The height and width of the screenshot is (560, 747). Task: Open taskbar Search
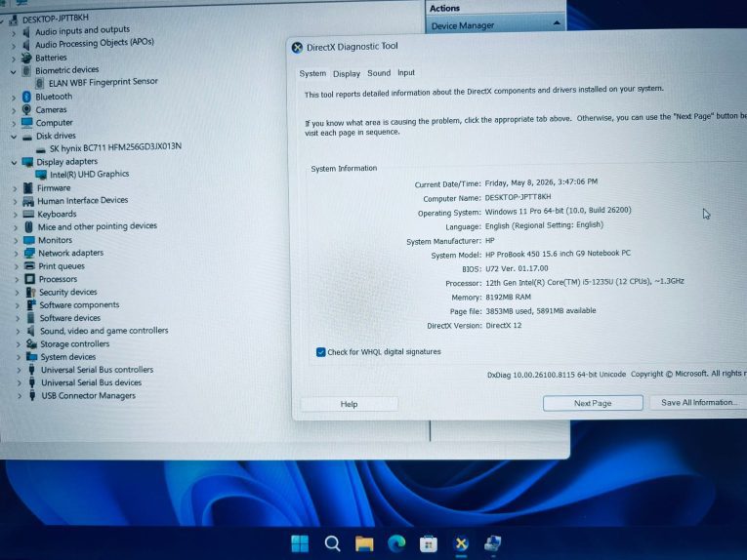tap(332, 543)
